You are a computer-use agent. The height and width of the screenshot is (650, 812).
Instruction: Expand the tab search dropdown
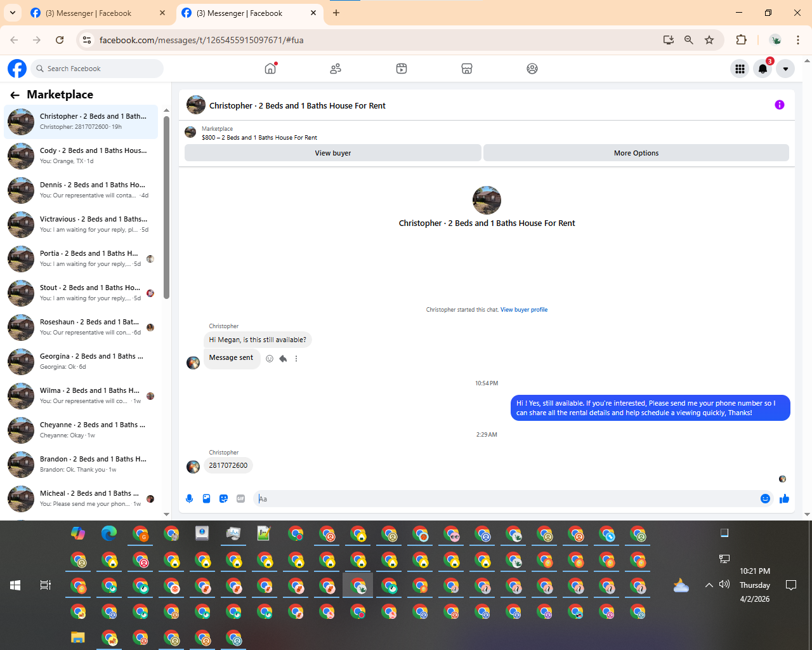coord(13,13)
